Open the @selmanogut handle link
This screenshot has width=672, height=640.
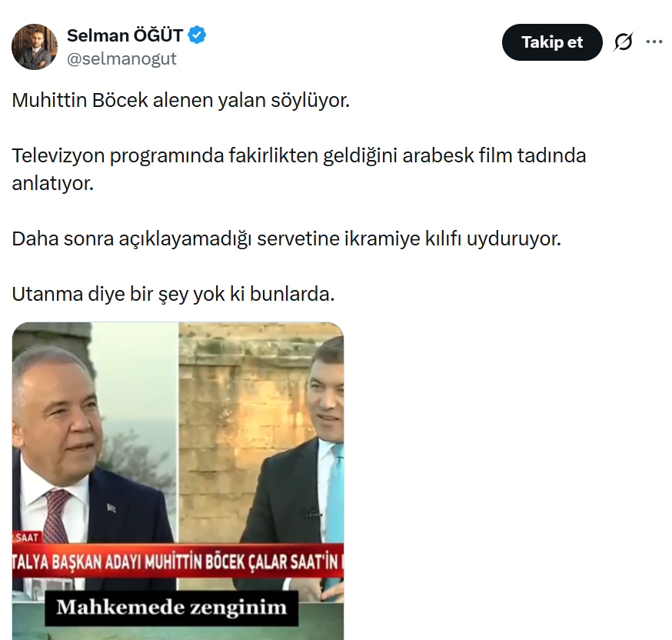point(121,58)
